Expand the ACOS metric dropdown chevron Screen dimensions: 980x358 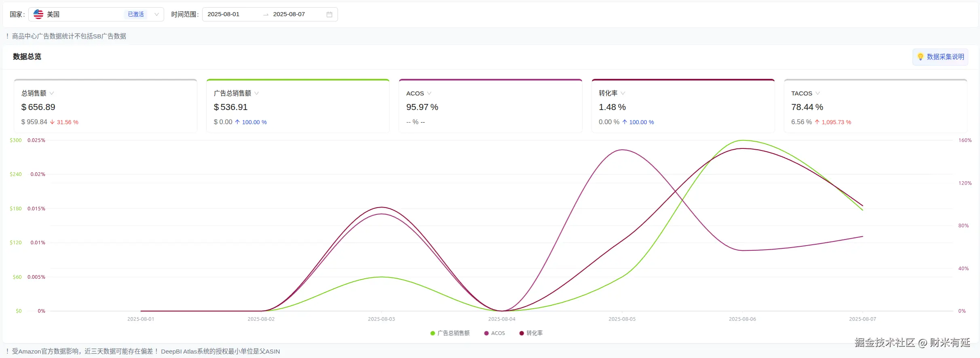(x=429, y=93)
